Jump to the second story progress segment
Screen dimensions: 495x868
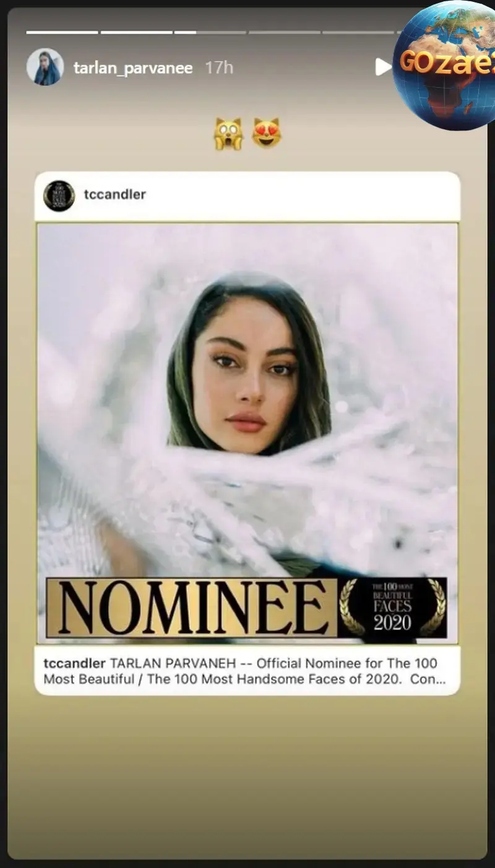point(136,32)
